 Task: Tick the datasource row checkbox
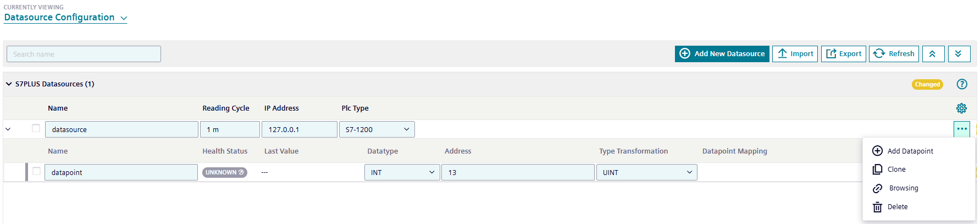tap(36, 128)
